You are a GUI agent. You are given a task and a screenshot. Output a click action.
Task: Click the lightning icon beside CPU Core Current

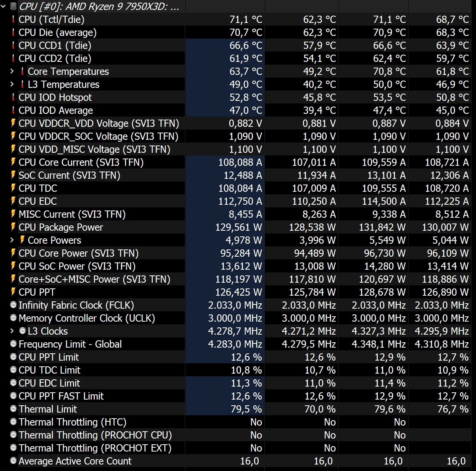(13, 162)
